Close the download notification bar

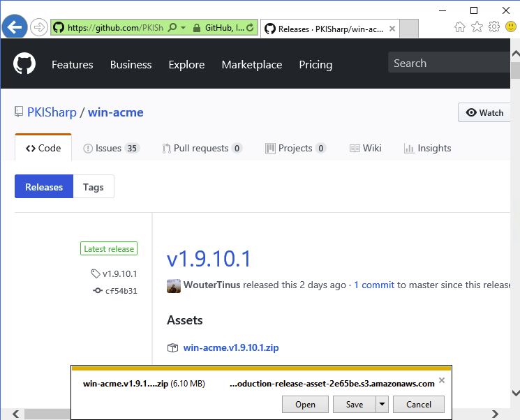pos(442,380)
